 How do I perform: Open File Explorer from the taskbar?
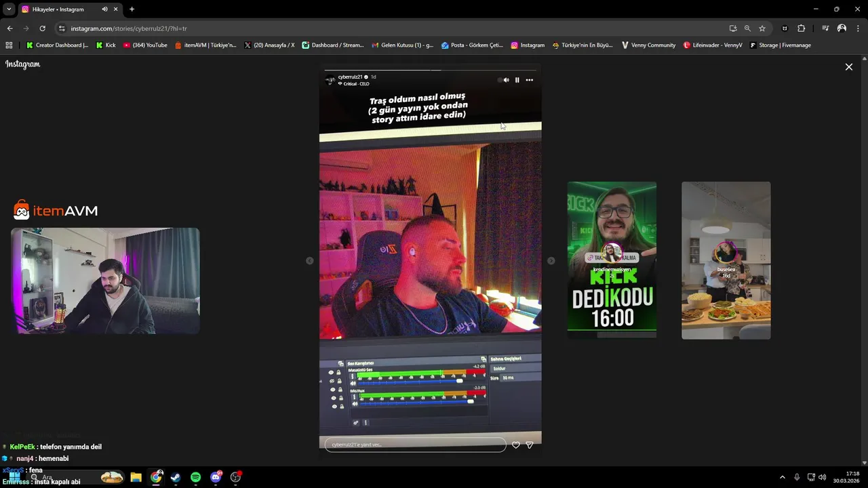tap(136, 477)
